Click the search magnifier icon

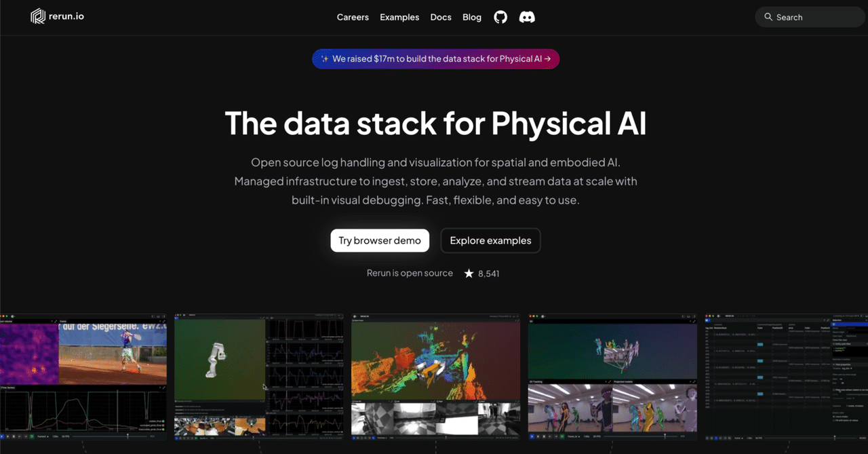[x=768, y=17]
